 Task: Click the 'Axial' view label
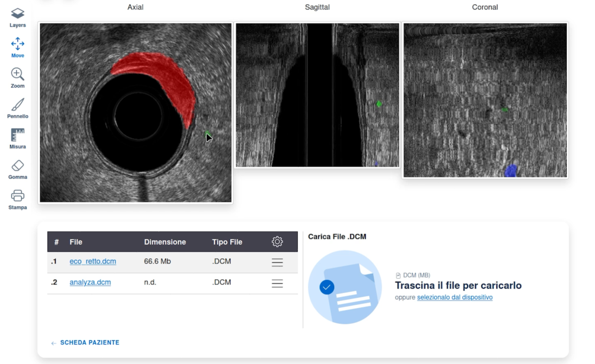(x=136, y=7)
